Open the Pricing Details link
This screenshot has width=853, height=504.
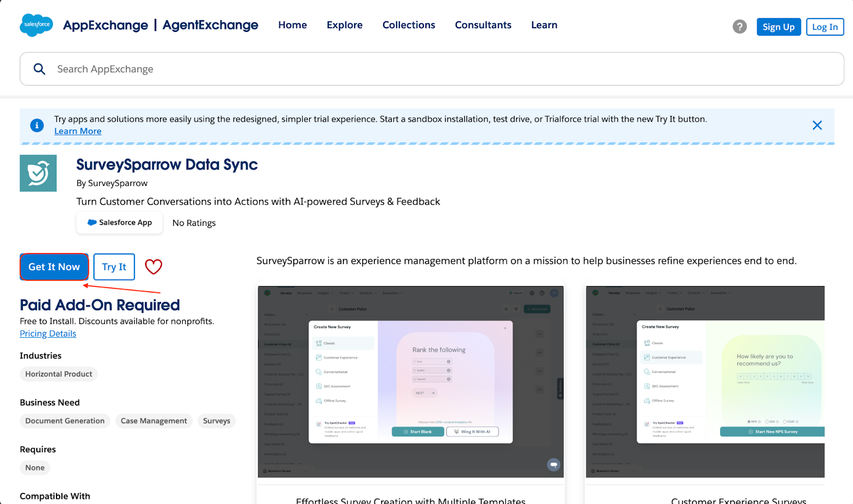point(48,334)
